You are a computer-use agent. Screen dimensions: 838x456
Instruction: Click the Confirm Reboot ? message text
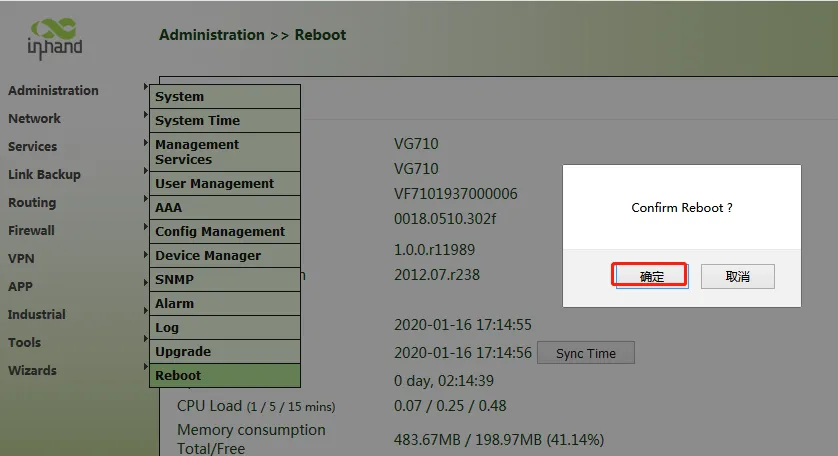(x=682, y=208)
